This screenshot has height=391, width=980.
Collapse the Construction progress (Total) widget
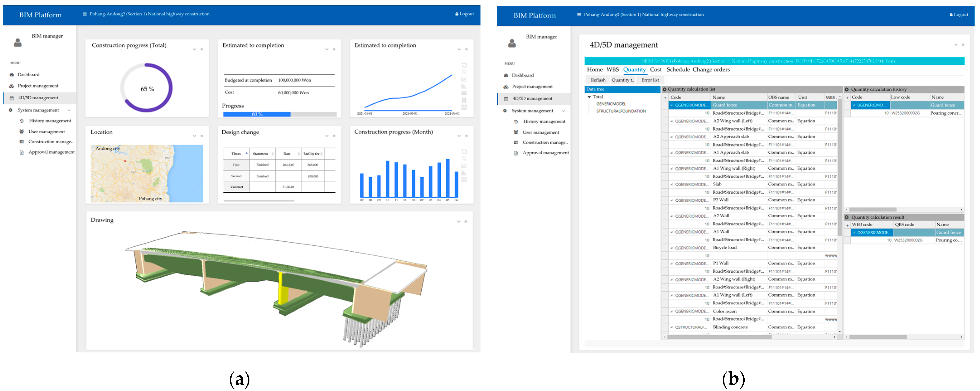(194, 49)
